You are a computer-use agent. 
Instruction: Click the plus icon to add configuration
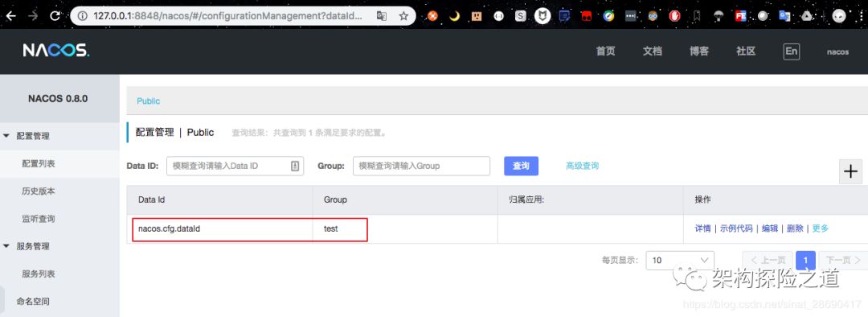point(851,172)
